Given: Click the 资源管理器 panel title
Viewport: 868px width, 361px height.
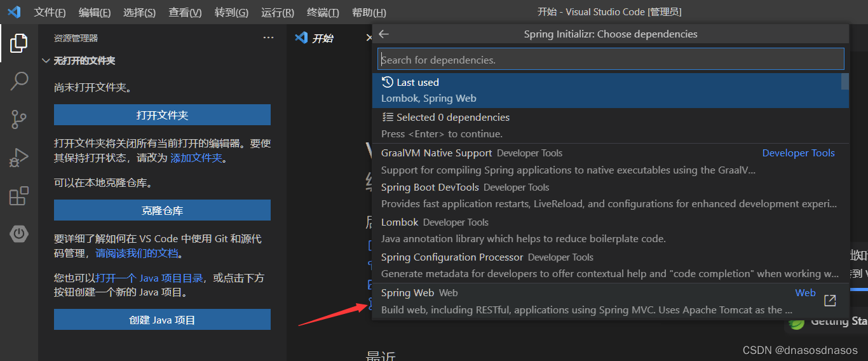Looking at the screenshot, I should point(76,38).
